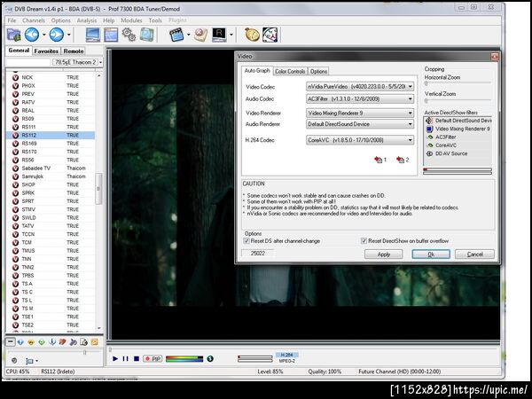Image resolution: width=532 pixels, height=399 pixels.
Task: Click the preset 1 graph button
Action: click(x=380, y=160)
